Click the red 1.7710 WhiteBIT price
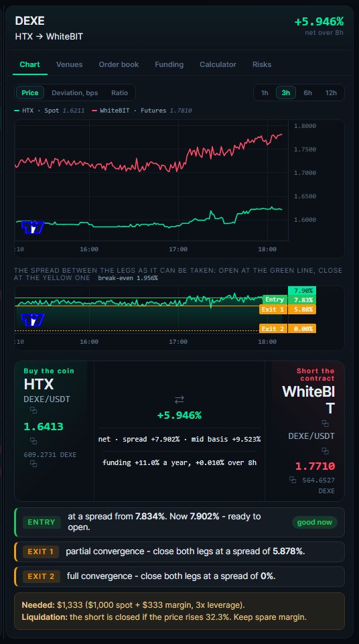The image size is (359, 644). point(315,466)
